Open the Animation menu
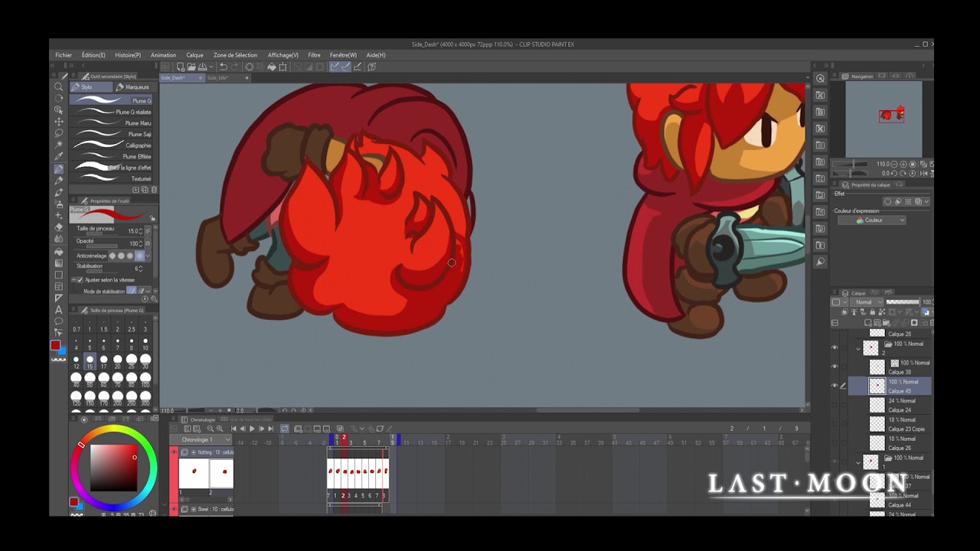 point(163,55)
